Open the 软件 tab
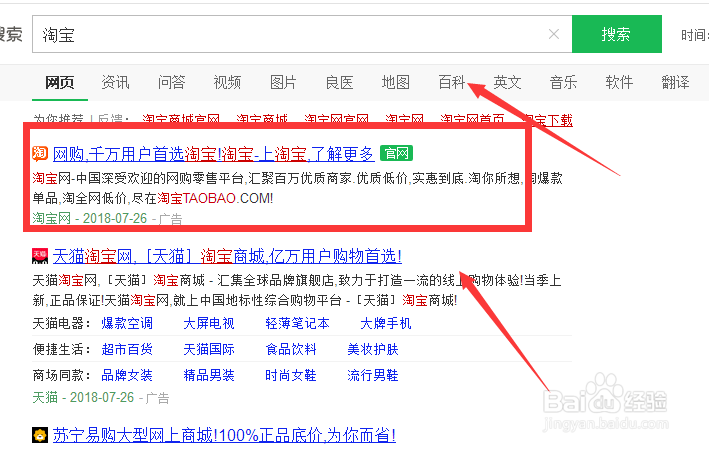This screenshot has height=449, width=709. (619, 82)
